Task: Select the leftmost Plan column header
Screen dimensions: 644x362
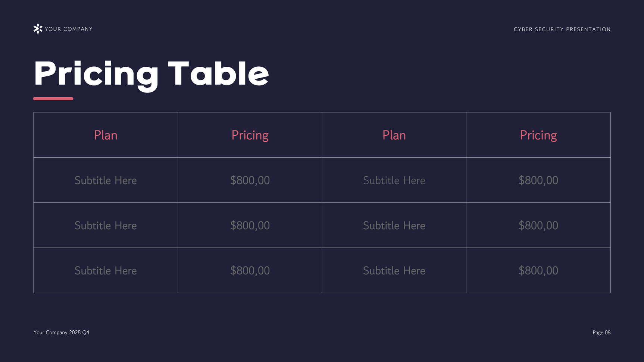Action: click(106, 135)
